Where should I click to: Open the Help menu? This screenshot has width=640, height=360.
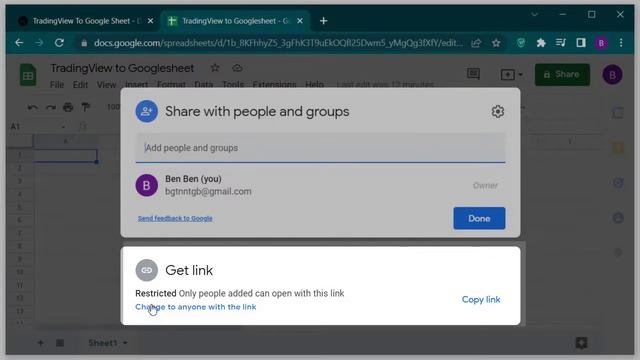[x=314, y=84]
